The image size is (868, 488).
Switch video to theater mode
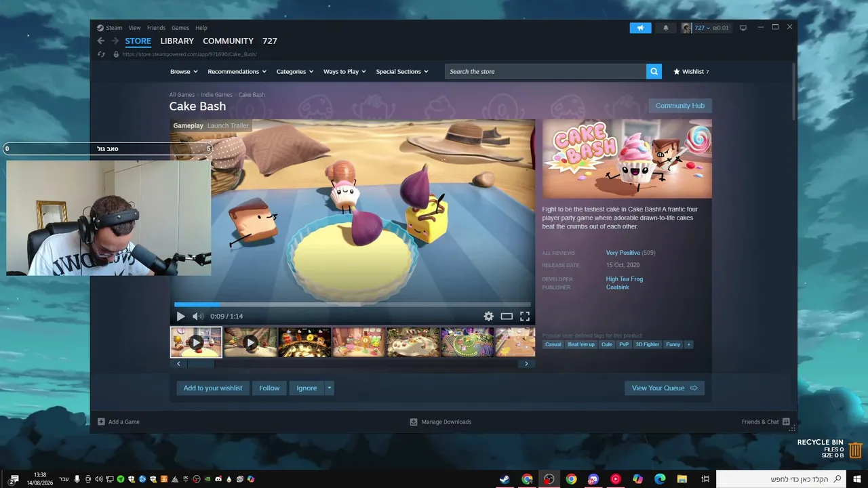pyautogui.click(x=507, y=316)
